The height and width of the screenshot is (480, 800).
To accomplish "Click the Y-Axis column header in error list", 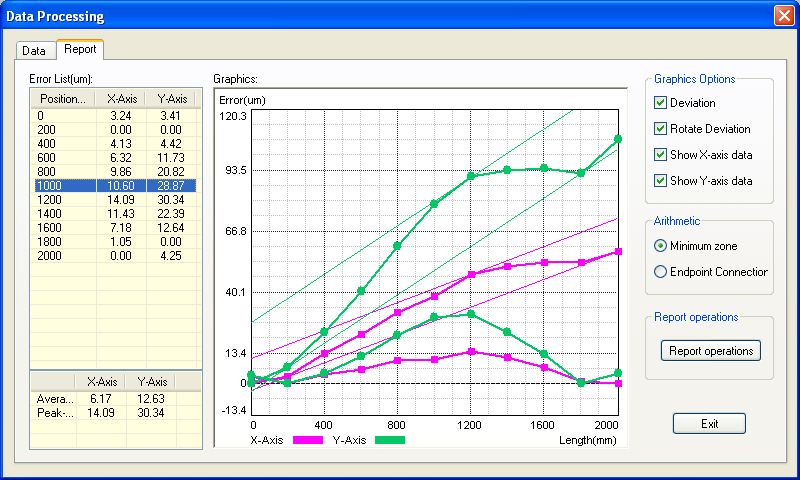I will coord(171,99).
